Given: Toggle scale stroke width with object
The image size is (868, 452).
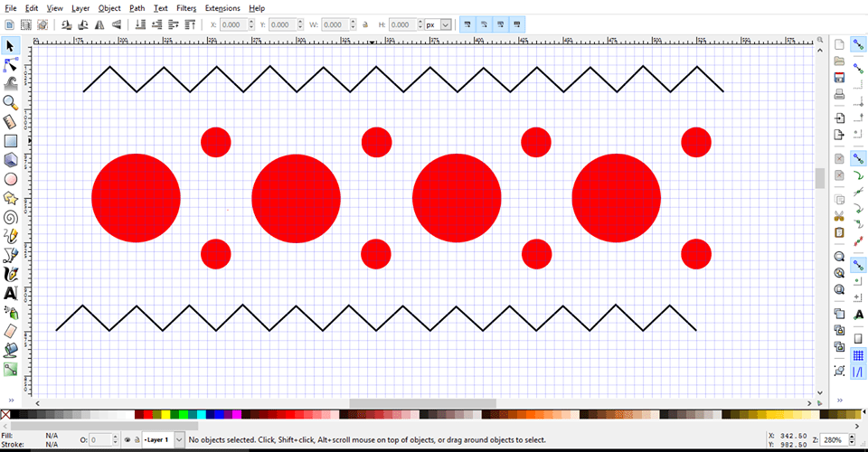Looking at the screenshot, I should (x=467, y=24).
